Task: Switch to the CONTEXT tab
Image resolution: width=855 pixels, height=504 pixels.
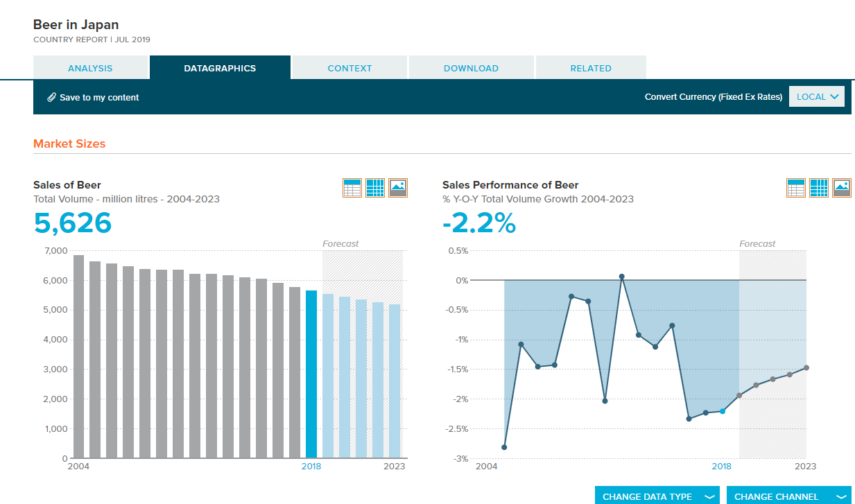Action: [349, 68]
